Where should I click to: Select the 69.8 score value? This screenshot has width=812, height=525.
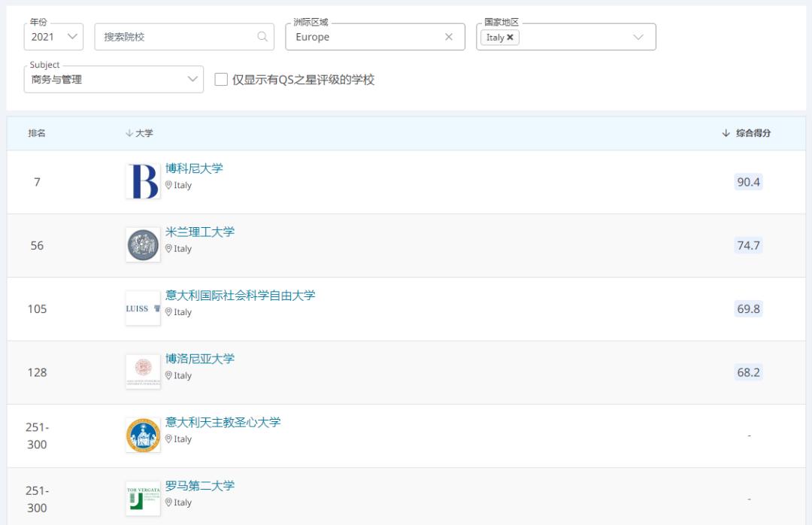pos(748,309)
